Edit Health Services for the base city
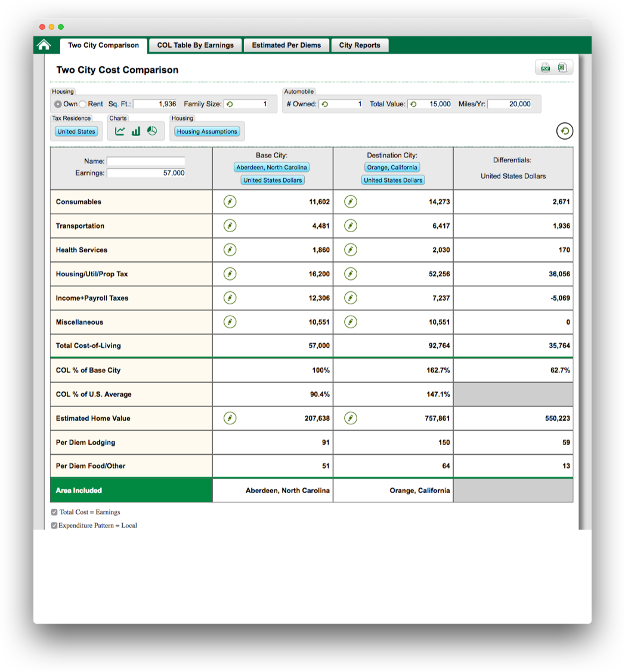This screenshot has height=672, width=625. tap(230, 249)
